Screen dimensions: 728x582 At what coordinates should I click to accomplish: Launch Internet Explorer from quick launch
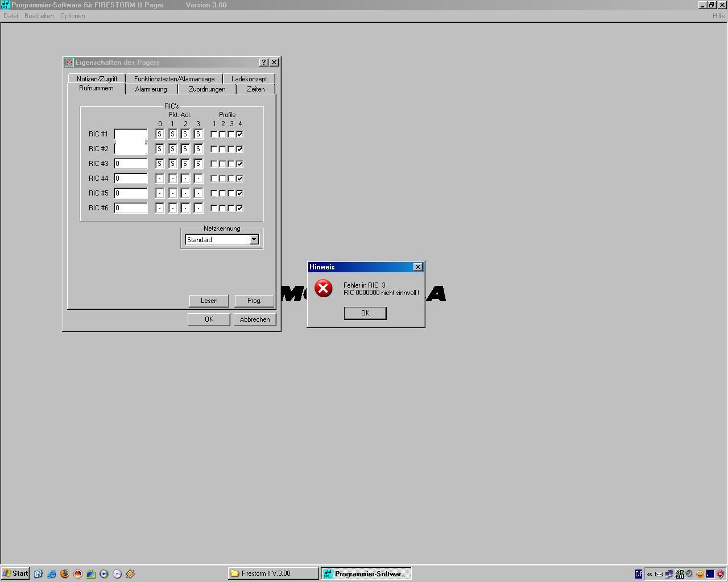click(x=51, y=574)
